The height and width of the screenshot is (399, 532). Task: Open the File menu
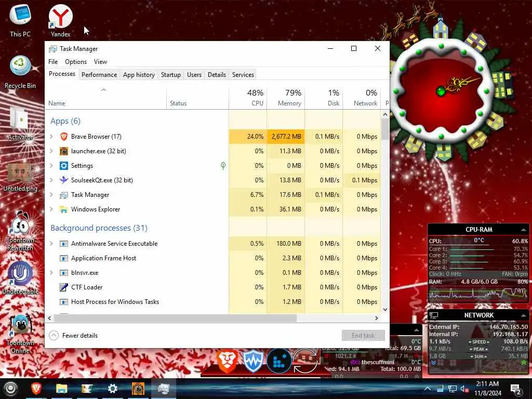53,62
